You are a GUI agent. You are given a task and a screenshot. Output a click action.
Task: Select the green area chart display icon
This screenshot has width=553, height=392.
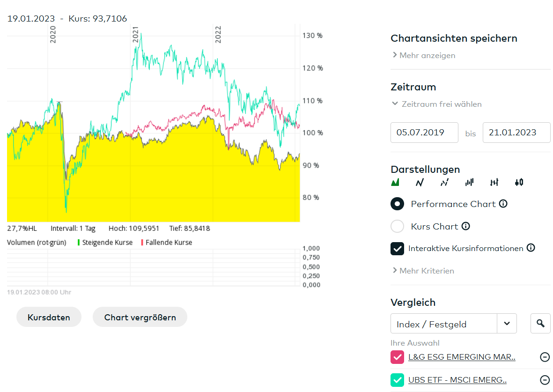pyautogui.click(x=396, y=182)
